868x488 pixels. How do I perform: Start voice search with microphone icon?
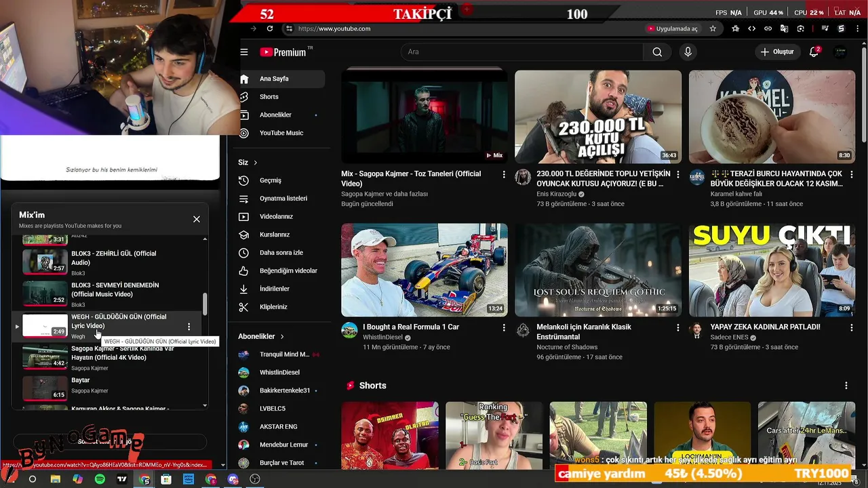[688, 52]
